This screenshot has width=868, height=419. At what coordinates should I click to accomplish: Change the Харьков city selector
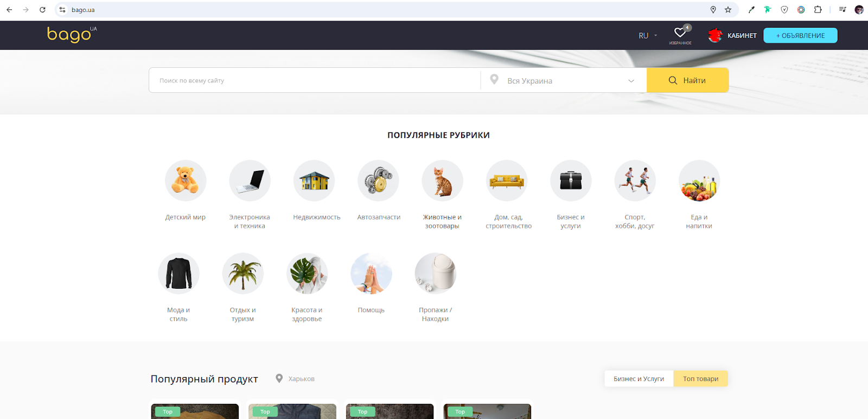pyautogui.click(x=295, y=378)
